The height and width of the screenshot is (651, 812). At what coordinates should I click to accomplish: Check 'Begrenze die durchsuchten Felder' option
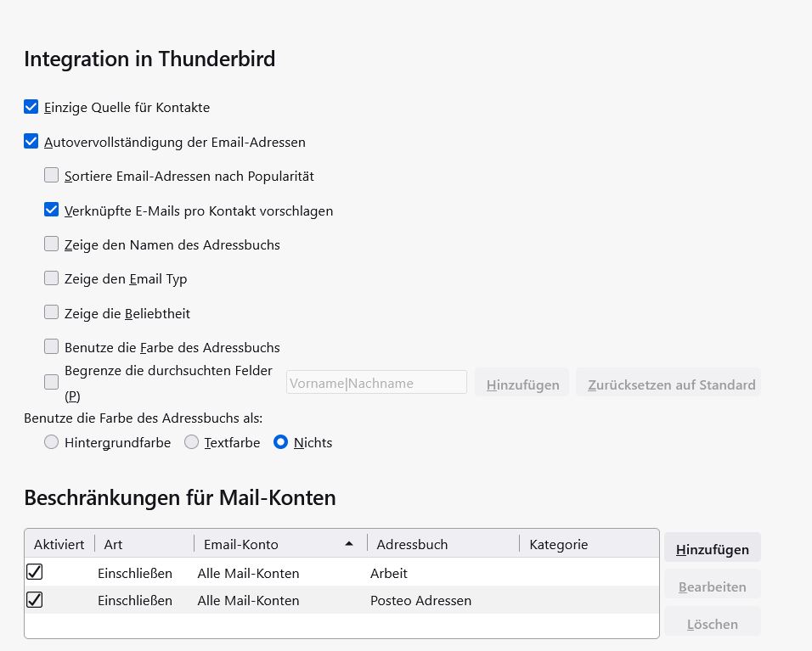52,382
